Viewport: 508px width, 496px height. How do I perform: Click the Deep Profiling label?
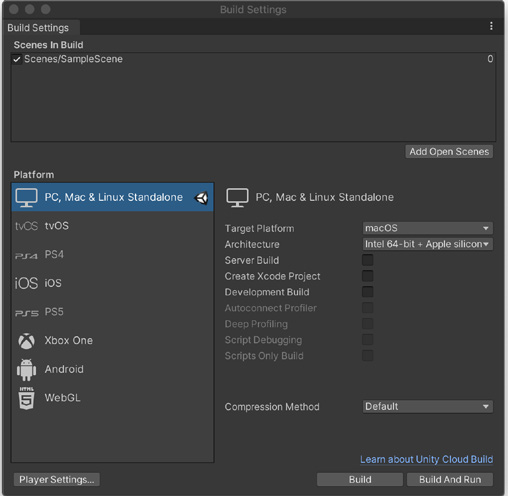256,324
